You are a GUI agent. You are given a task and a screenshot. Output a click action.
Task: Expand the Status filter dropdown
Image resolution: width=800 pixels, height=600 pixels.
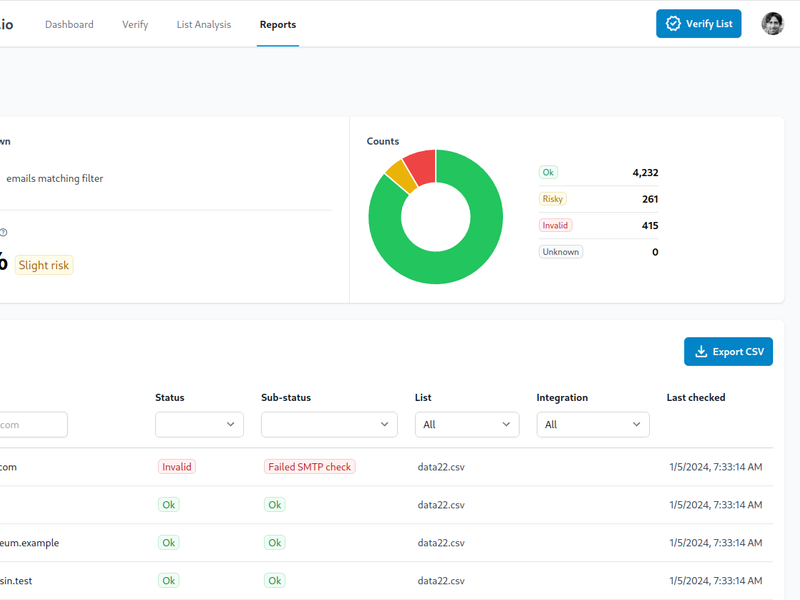[x=199, y=425]
